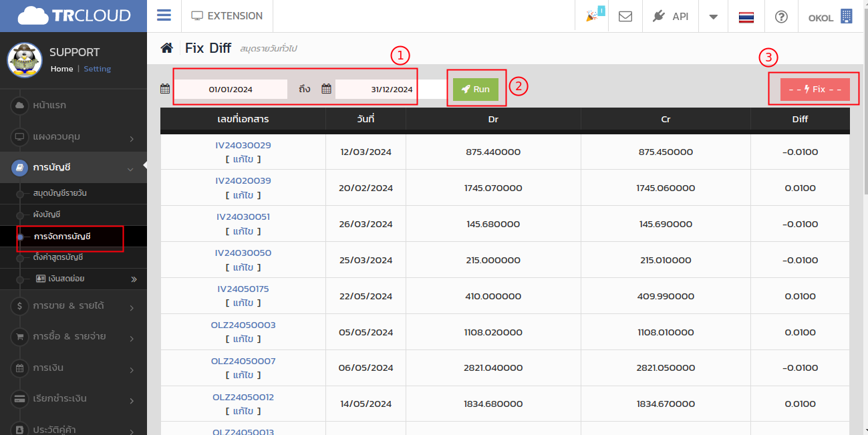868x435 pixels.
Task: Open document OLZ24050003
Action: click(x=243, y=325)
